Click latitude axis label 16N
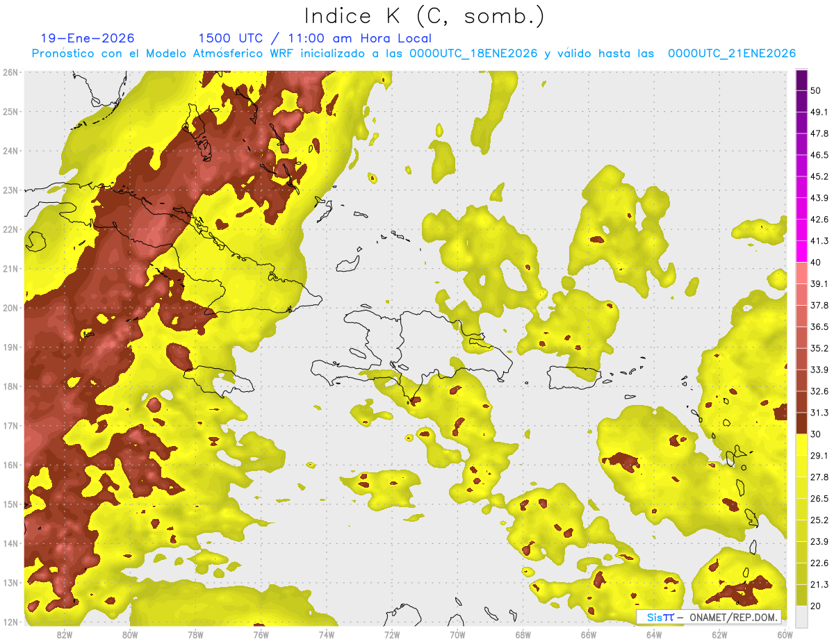Viewport: 834px width, 644px height. pyautogui.click(x=10, y=465)
